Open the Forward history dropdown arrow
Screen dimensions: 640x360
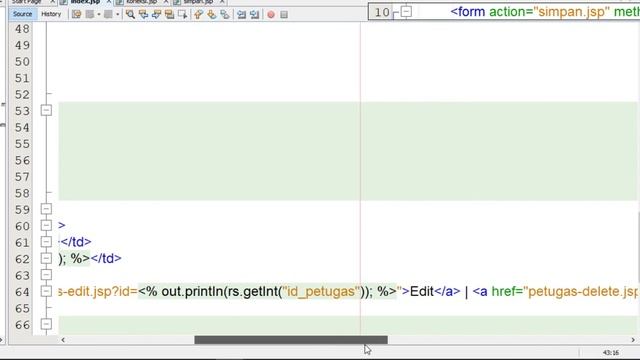[118, 14]
